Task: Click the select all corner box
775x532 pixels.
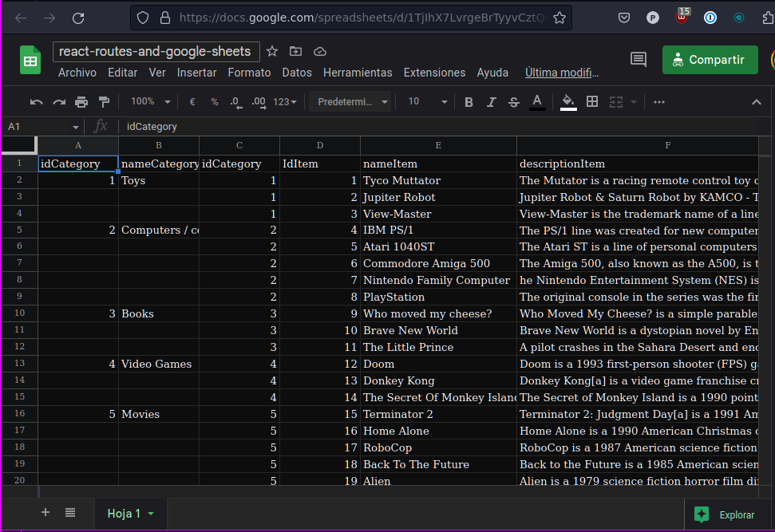Action: point(19,145)
